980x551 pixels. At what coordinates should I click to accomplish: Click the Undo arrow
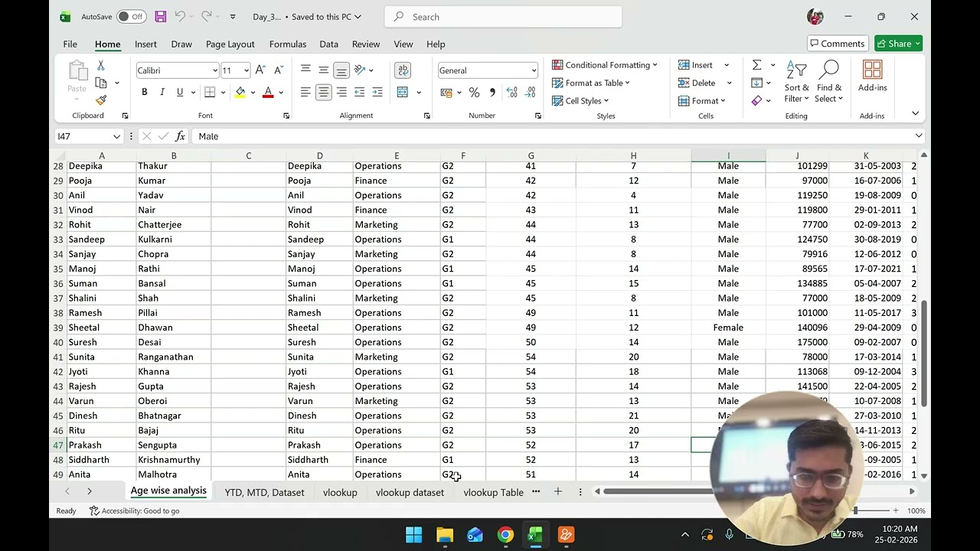coord(180,16)
